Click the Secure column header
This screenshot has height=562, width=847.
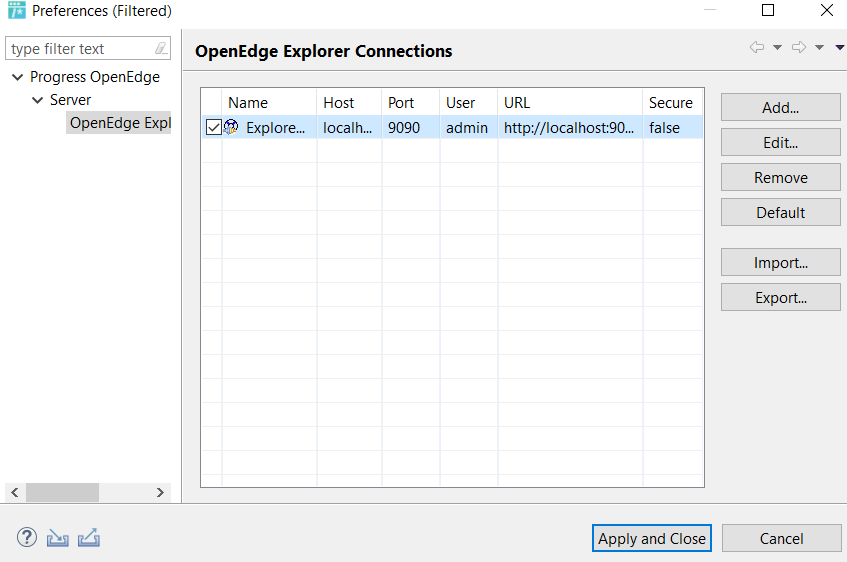pos(673,102)
